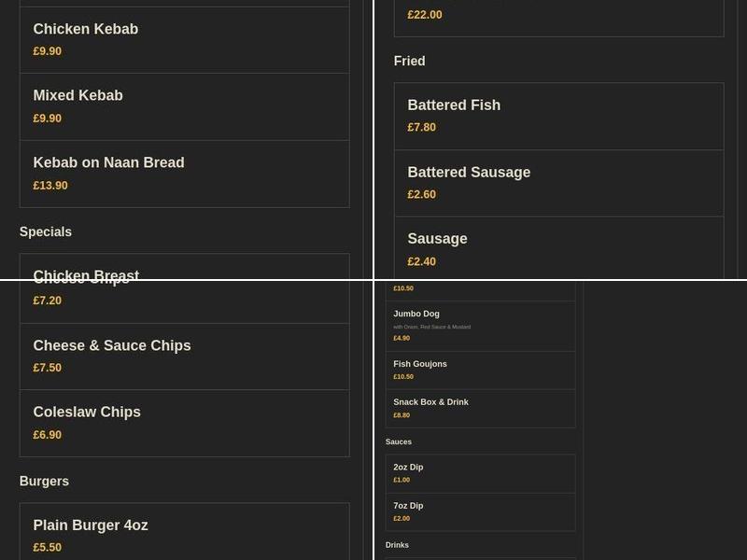The image size is (747, 560).
Task: Select the Battered Sausage item
Action: click(469, 172)
